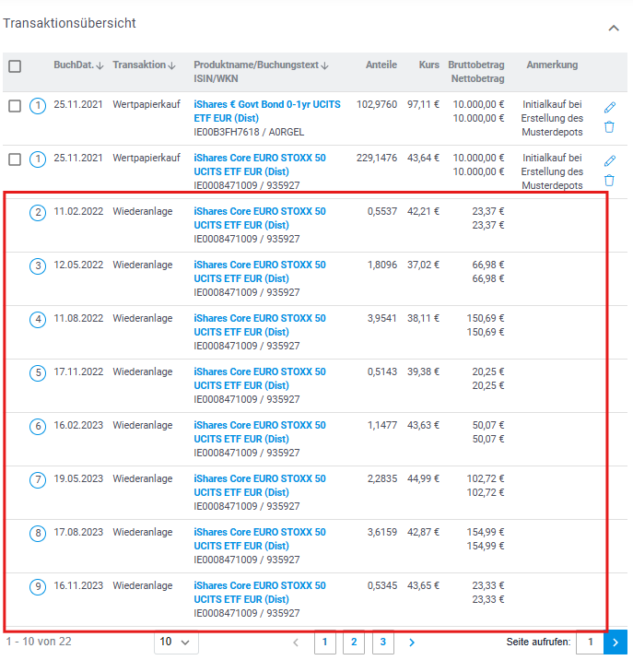
Task: Toggle the select-all checkbox in table header
Action: coord(15,66)
